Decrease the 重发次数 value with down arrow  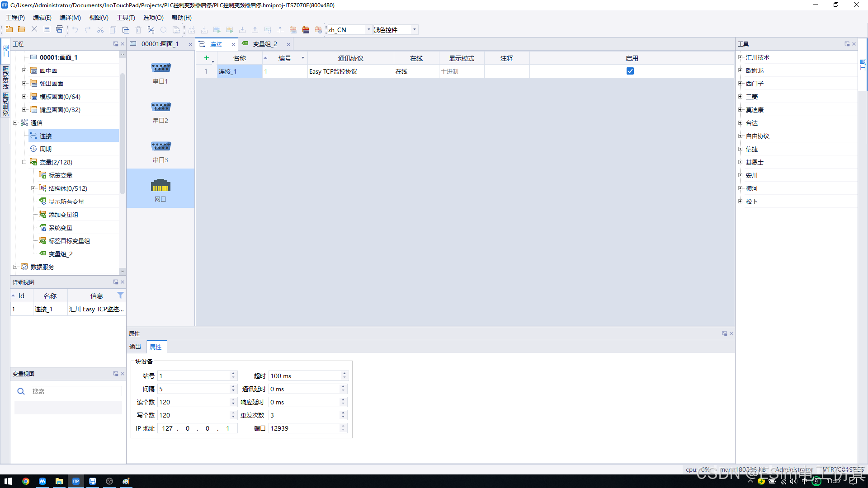coord(343,417)
